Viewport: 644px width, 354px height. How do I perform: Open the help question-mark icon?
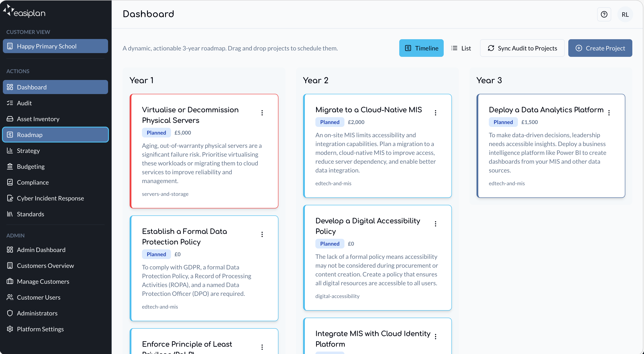pos(604,14)
